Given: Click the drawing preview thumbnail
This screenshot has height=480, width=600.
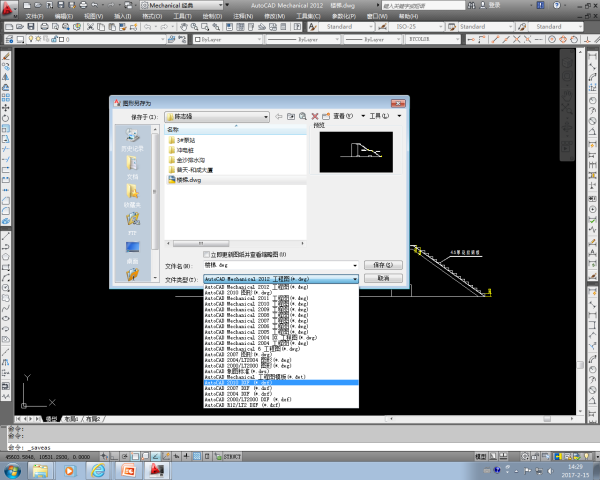Looking at the screenshot, I should pyautogui.click(x=356, y=152).
